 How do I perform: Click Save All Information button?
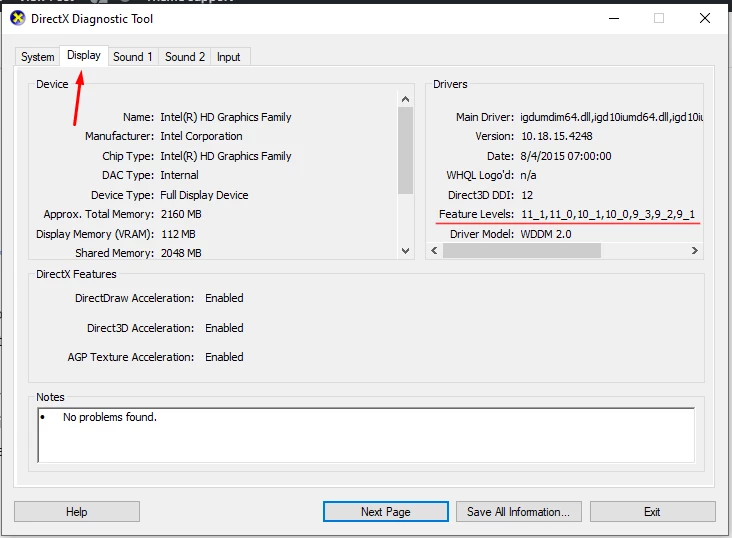[x=519, y=512]
